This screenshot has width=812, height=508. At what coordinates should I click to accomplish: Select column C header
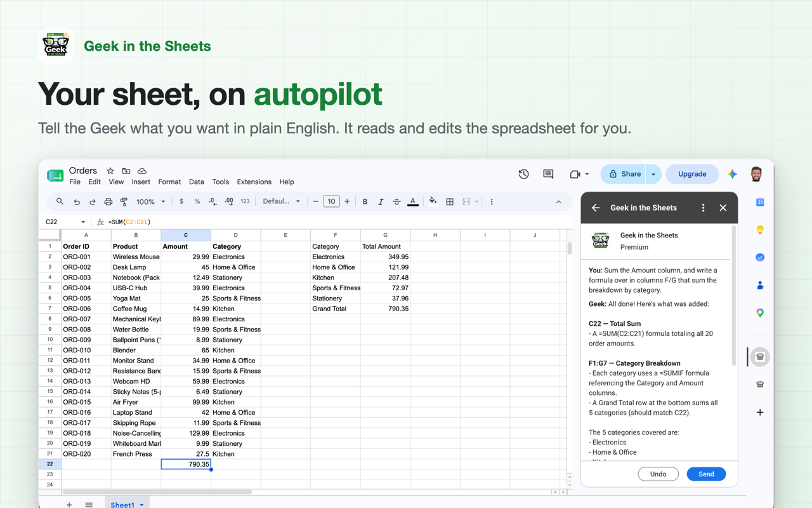click(x=186, y=235)
